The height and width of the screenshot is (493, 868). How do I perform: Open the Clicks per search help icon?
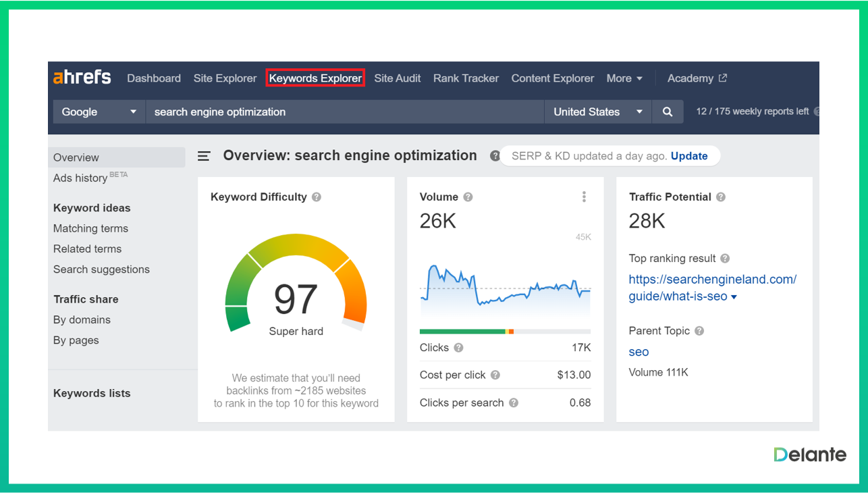(x=514, y=403)
